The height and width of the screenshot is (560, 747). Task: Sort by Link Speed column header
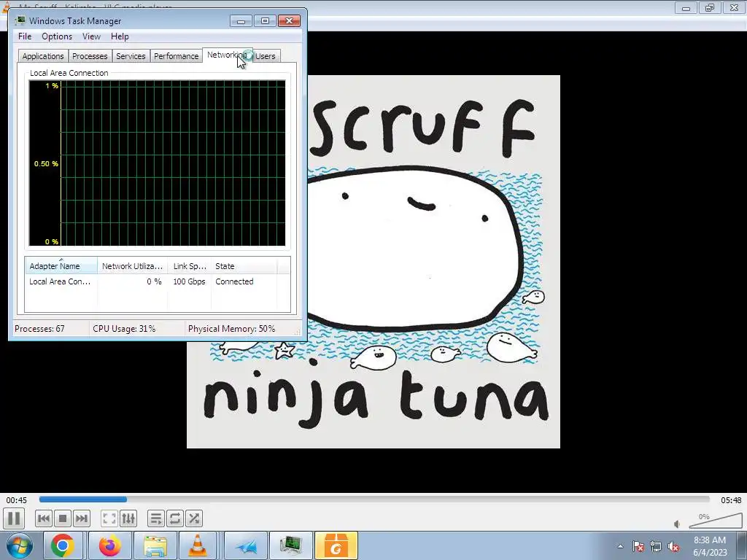pos(189,265)
